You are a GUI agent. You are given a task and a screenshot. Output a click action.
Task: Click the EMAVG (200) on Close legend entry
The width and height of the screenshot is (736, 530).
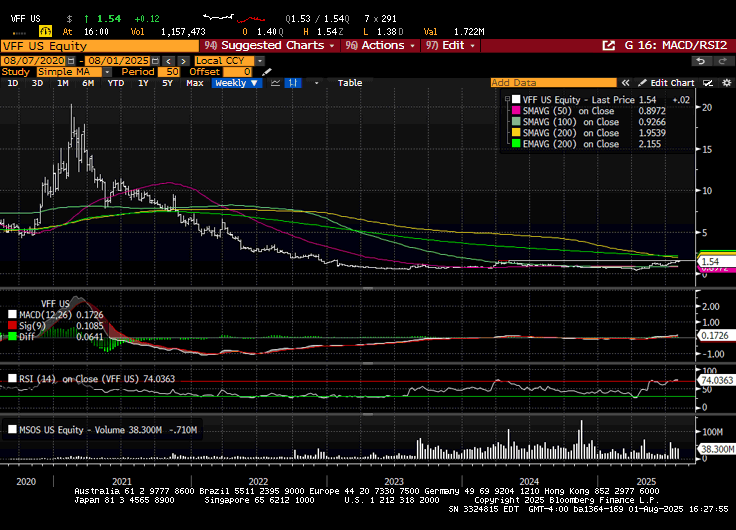click(571, 144)
